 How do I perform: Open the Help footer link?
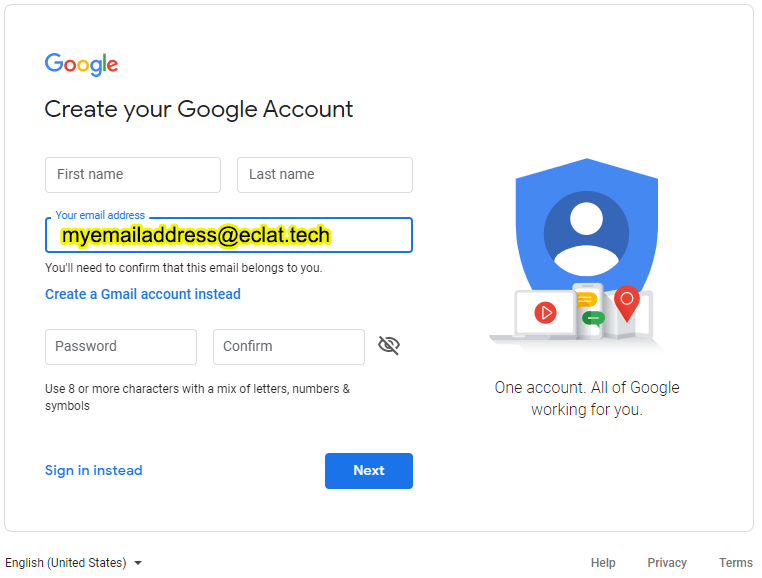click(x=603, y=562)
